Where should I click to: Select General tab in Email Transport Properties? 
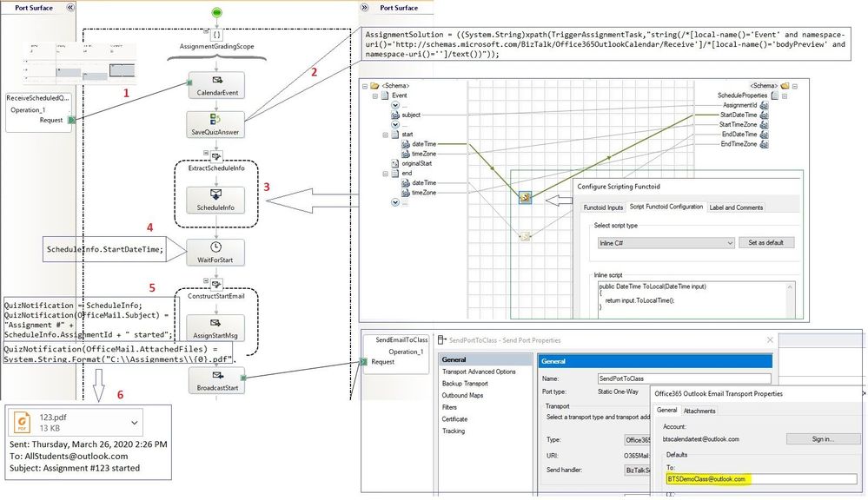coord(666,411)
